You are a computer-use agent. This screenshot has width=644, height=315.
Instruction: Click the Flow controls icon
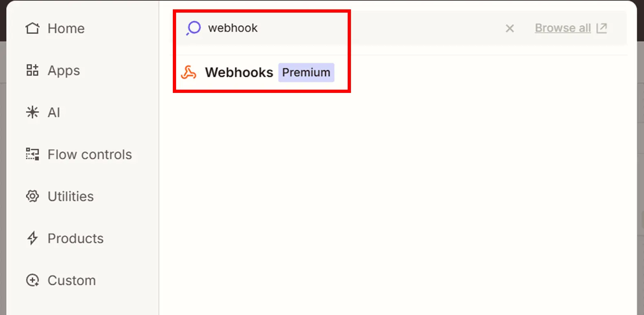(x=33, y=154)
